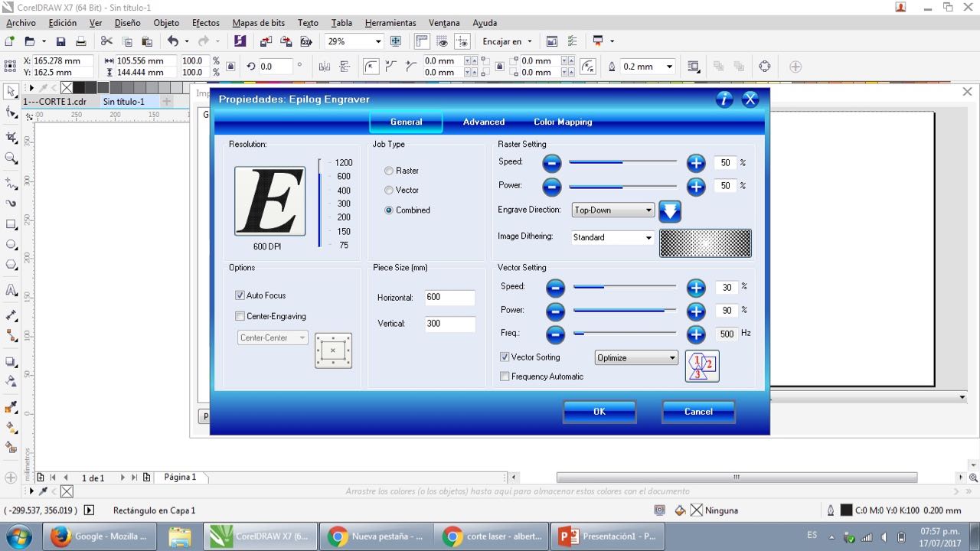Click the Cut scissors icon

pyautogui.click(x=106, y=41)
